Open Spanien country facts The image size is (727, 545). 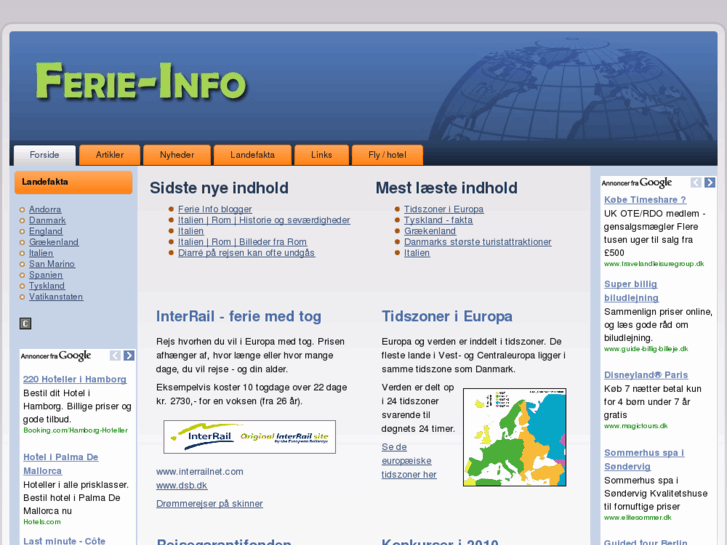(x=45, y=275)
